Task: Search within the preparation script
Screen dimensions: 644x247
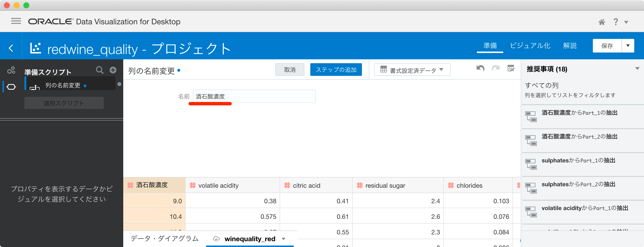Action: click(100, 70)
